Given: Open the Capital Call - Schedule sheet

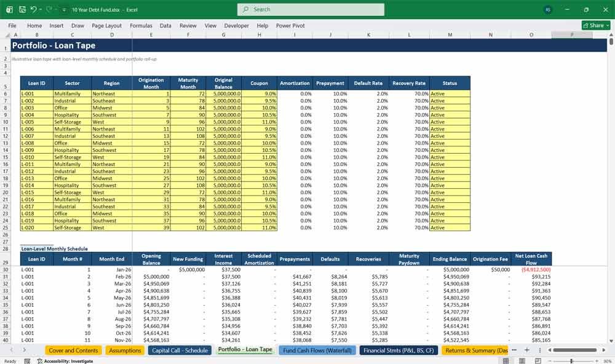Looking at the screenshot, I should [x=180, y=350].
